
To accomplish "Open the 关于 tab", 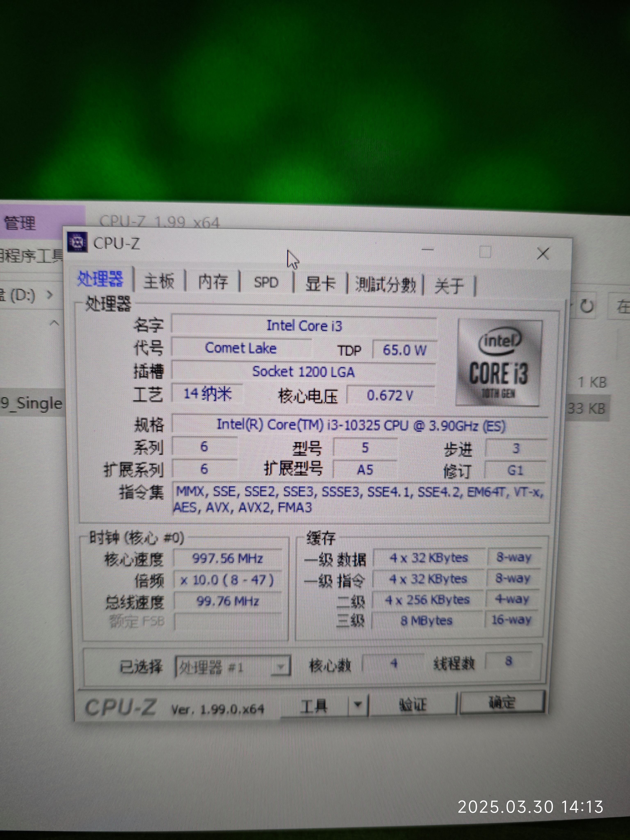I will click(x=449, y=285).
